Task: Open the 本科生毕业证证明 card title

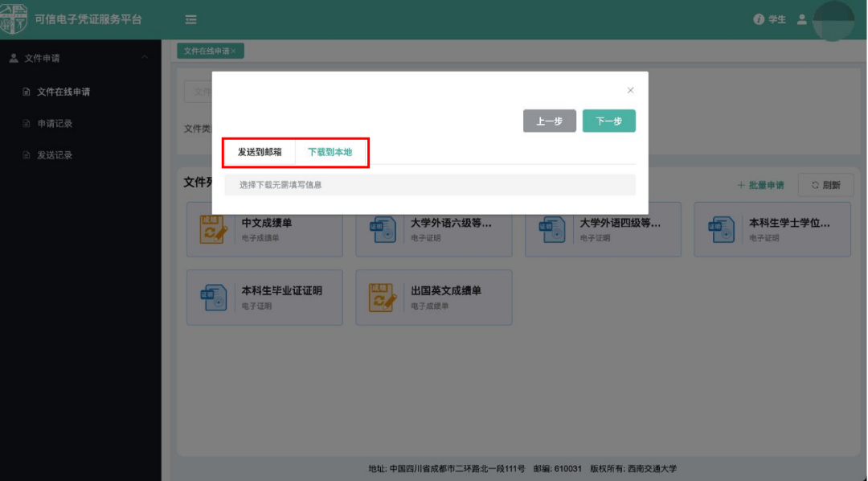Action: [282, 291]
